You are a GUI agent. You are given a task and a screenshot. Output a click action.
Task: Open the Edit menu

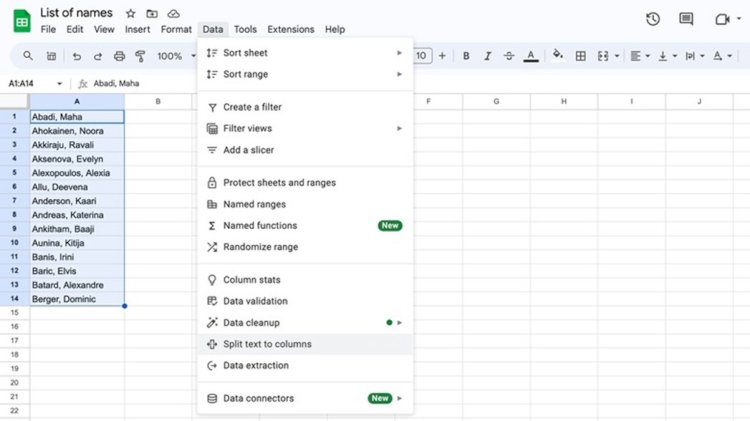[x=75, y=29]
